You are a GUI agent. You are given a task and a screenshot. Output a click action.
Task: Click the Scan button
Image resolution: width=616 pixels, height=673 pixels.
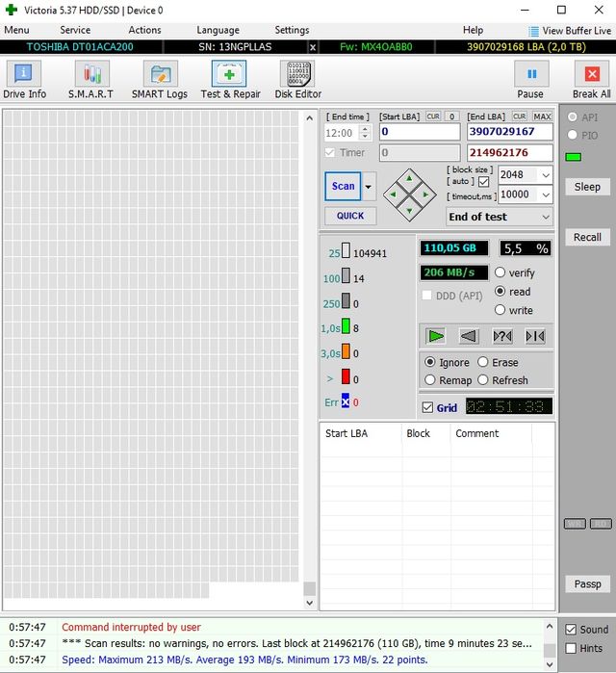343,186
